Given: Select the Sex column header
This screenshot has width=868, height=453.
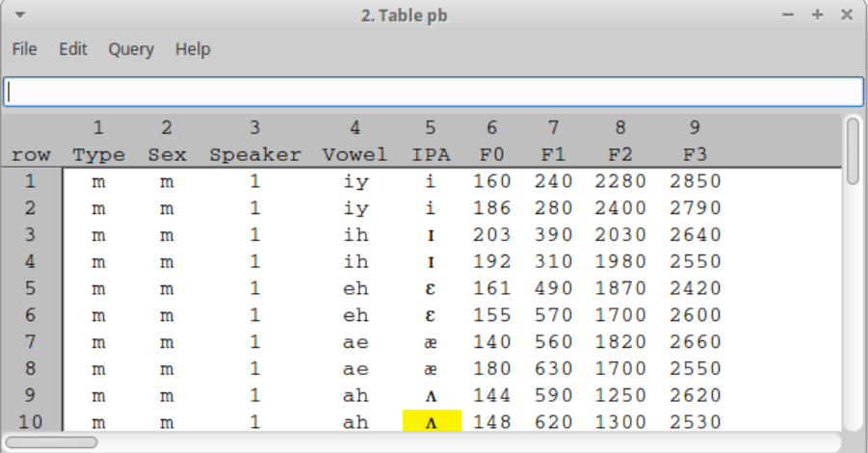Looking at the screenshot, I should (x=167, y=154).
